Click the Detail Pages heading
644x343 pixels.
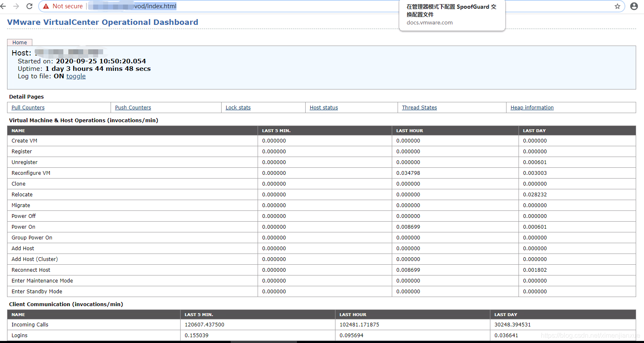tap(27, 97)
